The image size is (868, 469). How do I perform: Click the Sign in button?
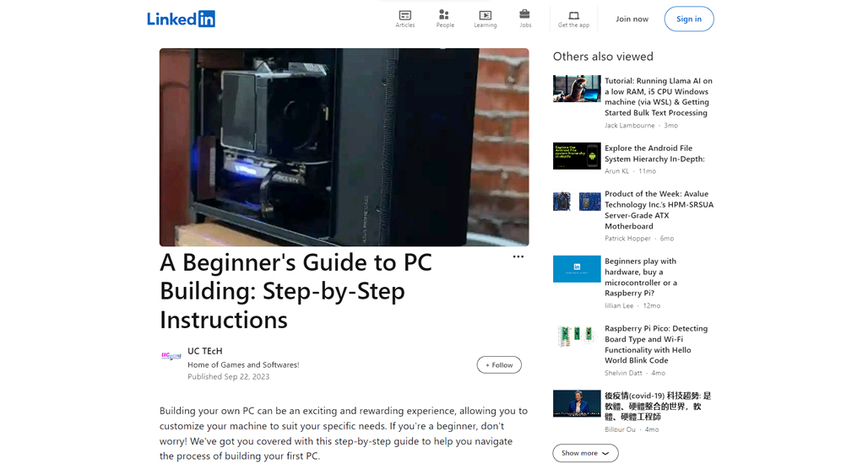pos(689,19)
